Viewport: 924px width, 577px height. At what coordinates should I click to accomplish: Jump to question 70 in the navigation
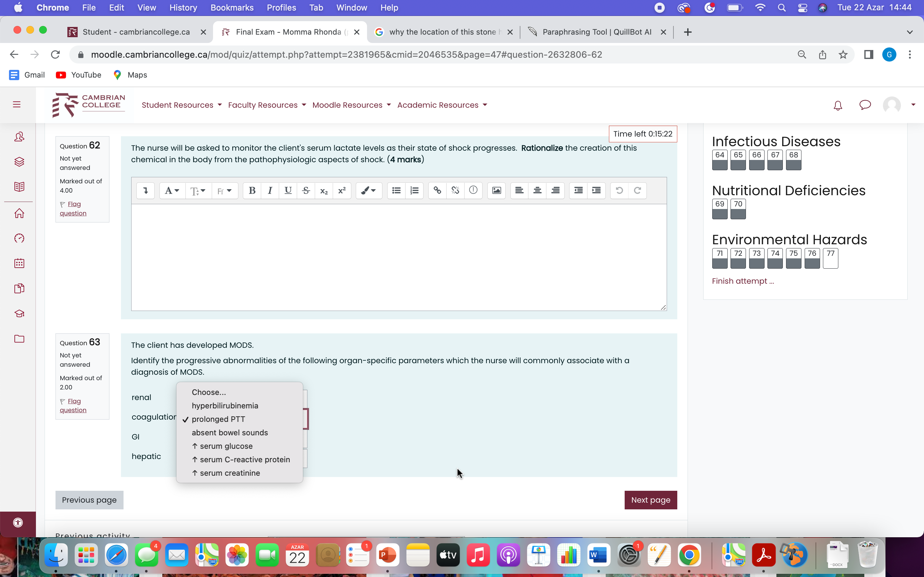738,209
